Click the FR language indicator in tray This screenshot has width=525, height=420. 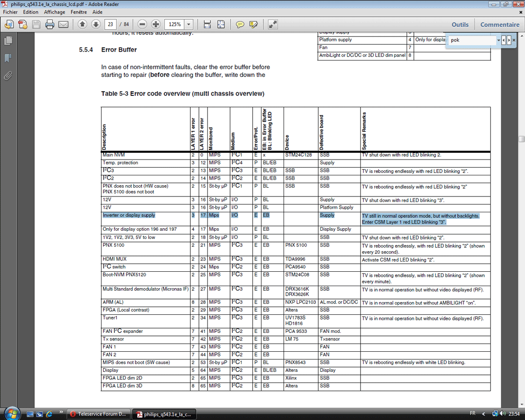coord(472,413)
